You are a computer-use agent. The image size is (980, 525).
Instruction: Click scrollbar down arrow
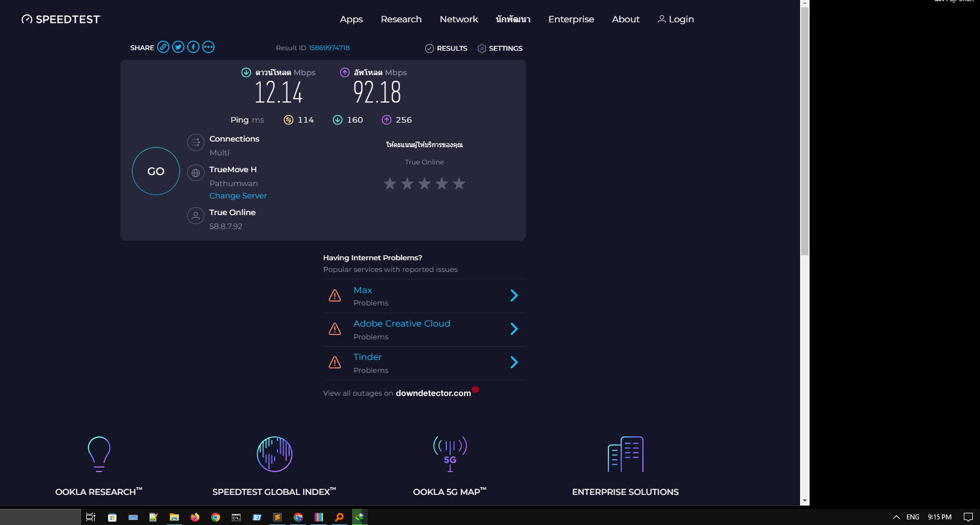805,501
